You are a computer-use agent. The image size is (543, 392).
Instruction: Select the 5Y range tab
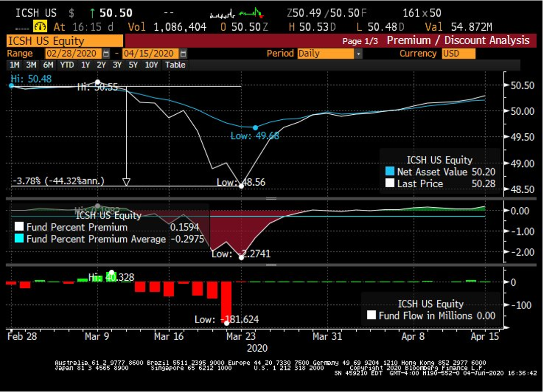[x=133, y=65]
